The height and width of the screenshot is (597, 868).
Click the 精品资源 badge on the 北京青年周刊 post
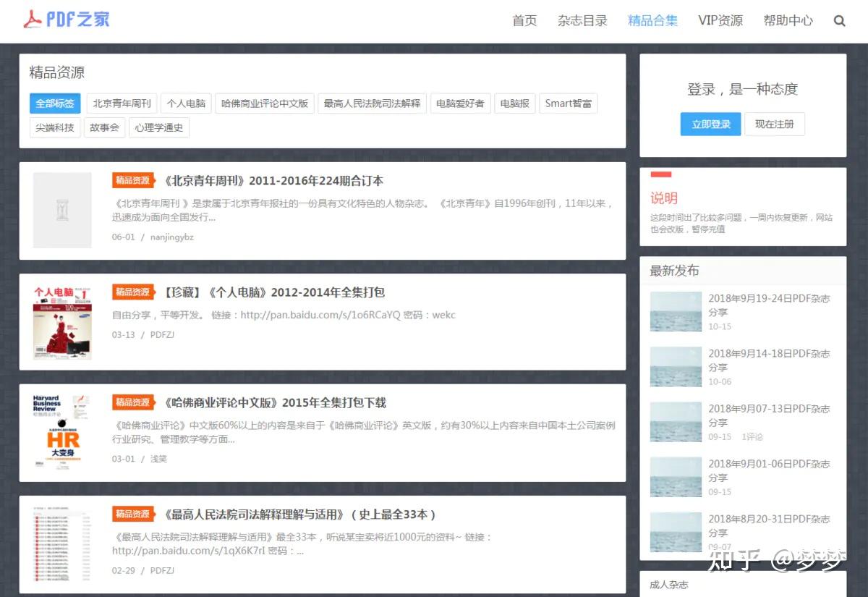pos(132,180)
